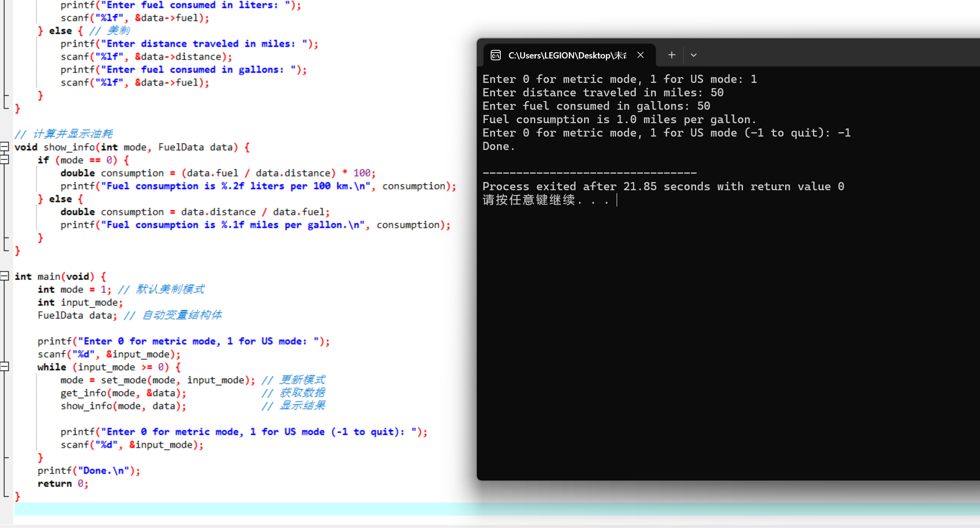Click the console icon on the terminal tab
The height and width of the screenshot is (528, 980).
coord(496,56)
